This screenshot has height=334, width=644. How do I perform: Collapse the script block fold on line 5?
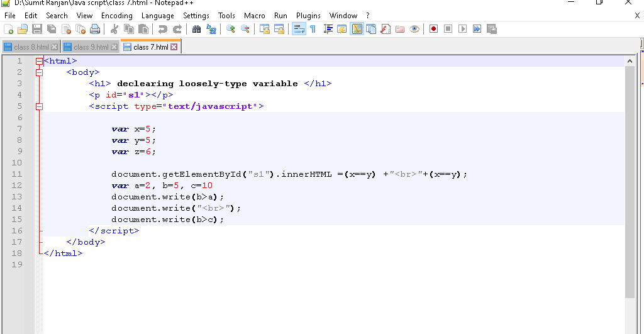(39, 106)
